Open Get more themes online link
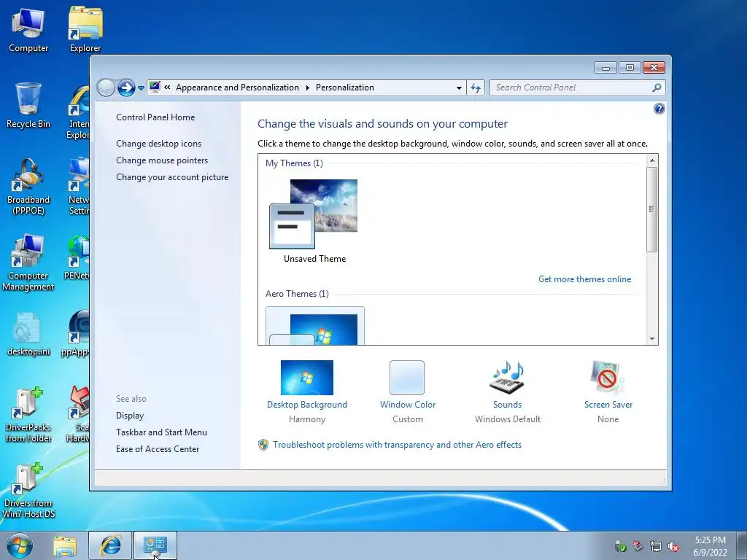This screenshot has height=560, width=747. tap(584, 279)
